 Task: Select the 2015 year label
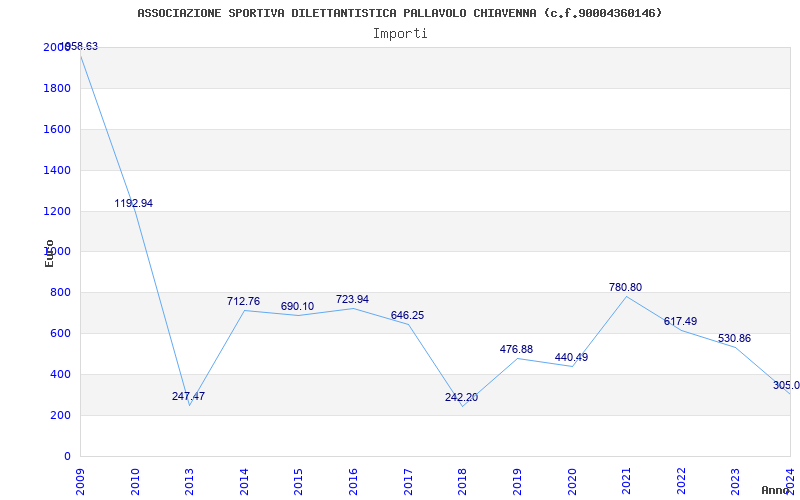pyautogui.click(x=298, y=482)
